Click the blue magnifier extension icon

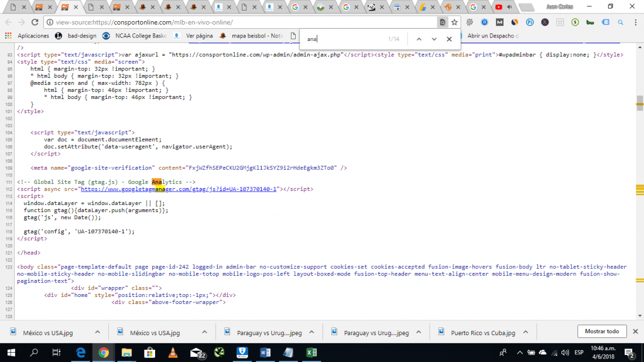click(620, 22)
